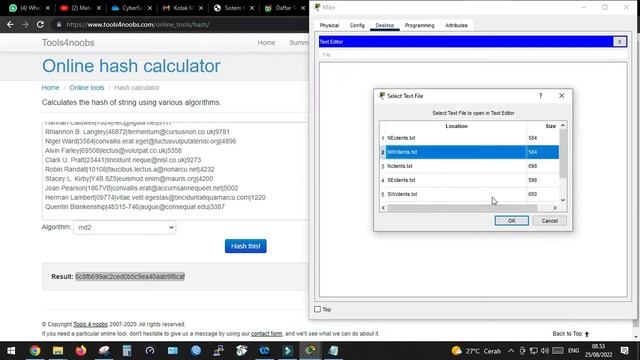Viewport: 640px width, 360px height.
Task: Open File Explorer from taskbar
Action: click(x=58, y=351)
